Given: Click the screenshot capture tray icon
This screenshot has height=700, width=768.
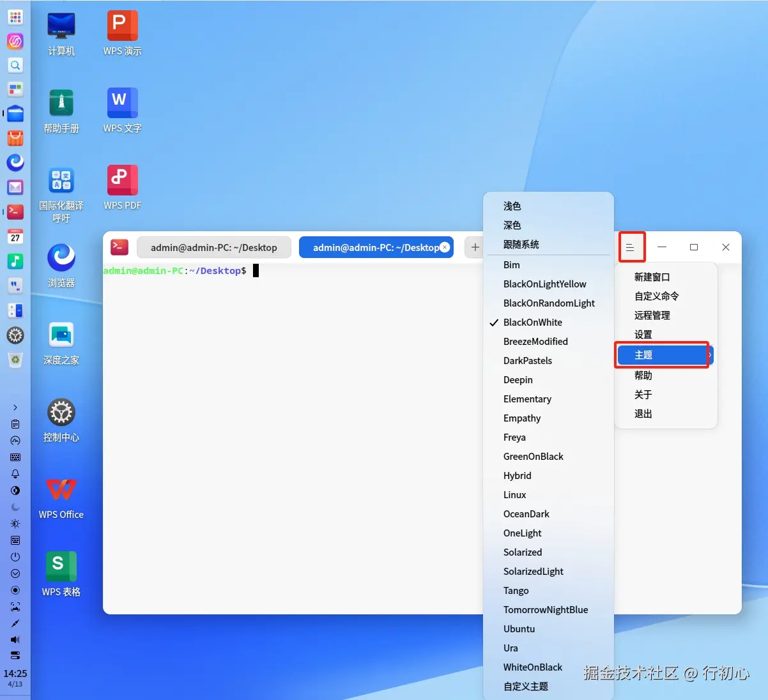Looking at the screenshot, I should [x=15, y=607].
